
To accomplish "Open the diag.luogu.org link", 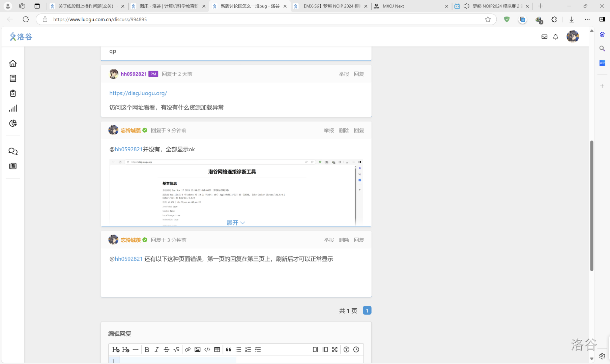I will tap(138, 93).
